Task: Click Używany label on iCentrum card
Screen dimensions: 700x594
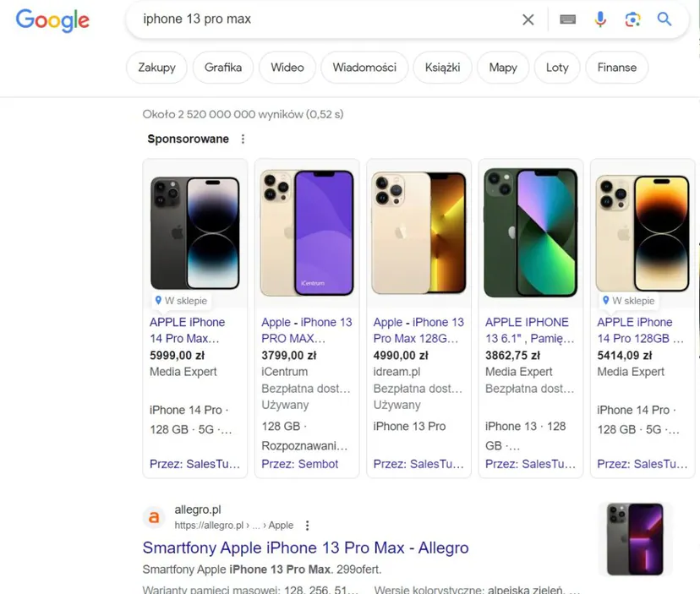Action: point(285,405)
